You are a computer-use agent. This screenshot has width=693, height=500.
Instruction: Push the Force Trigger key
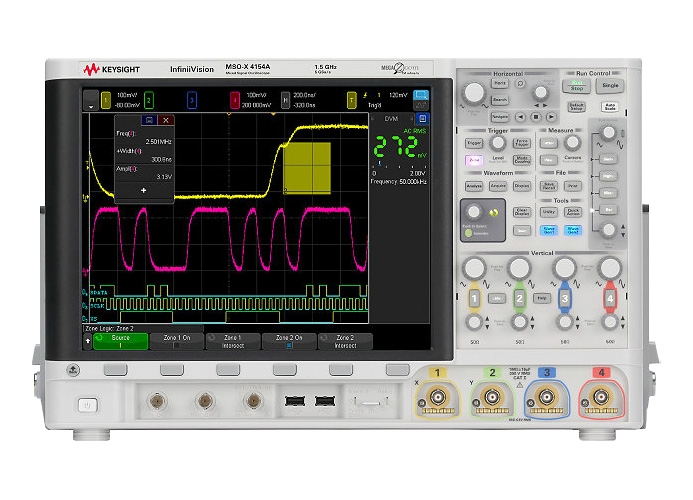coord(522,143)
